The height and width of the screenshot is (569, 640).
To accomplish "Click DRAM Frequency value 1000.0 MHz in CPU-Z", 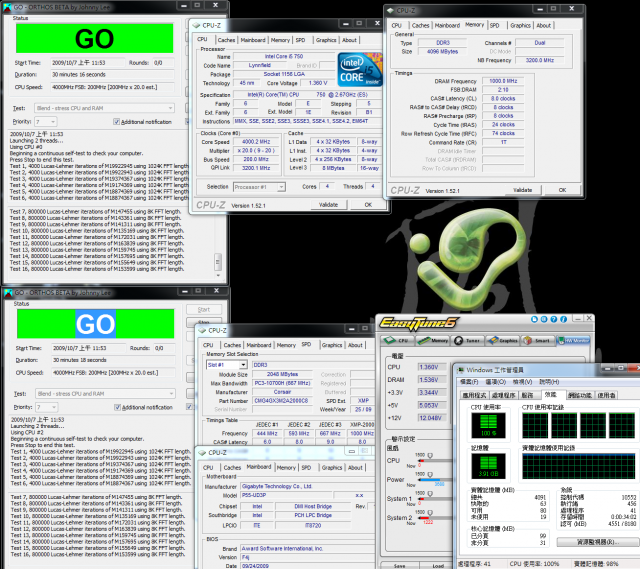I will coord(503,81).
